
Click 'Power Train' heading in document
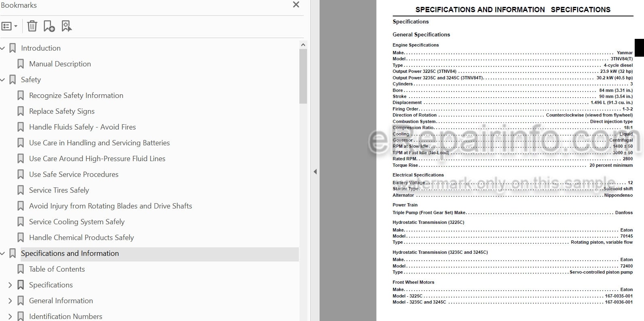405,205
